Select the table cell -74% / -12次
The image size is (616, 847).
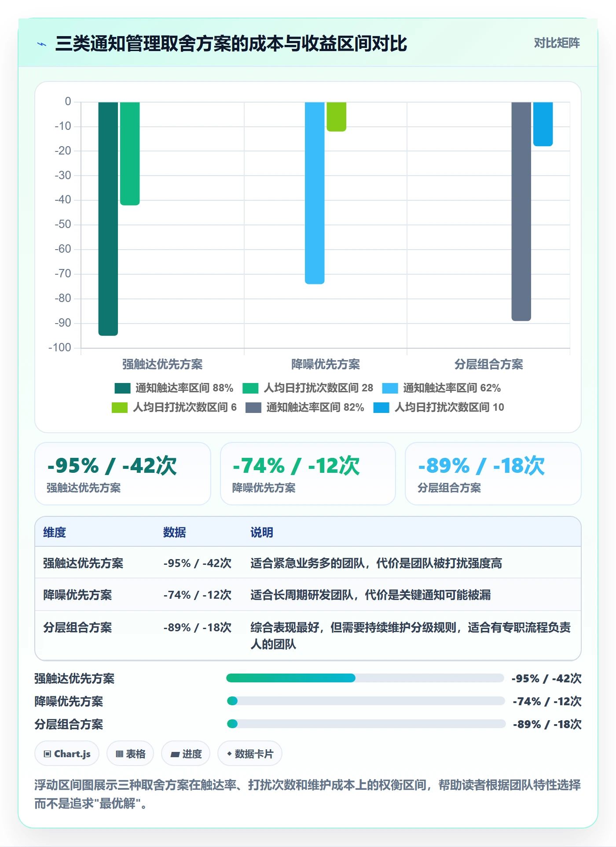pyautogui.click(x=198, y=595)
